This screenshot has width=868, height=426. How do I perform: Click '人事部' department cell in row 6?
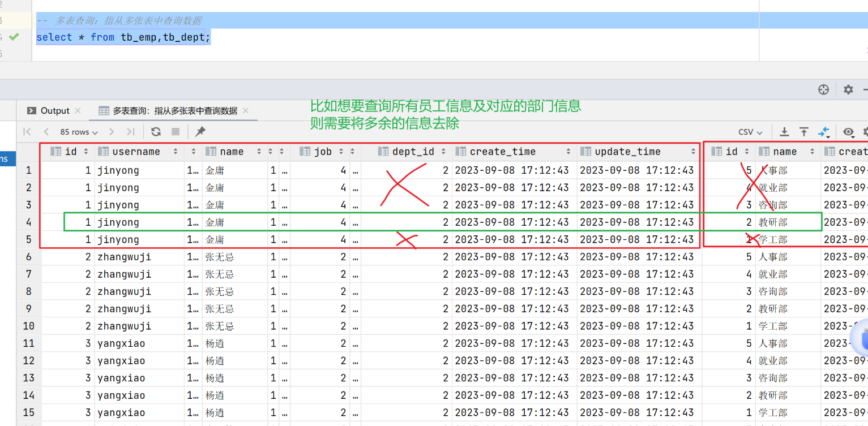[788, 257]
